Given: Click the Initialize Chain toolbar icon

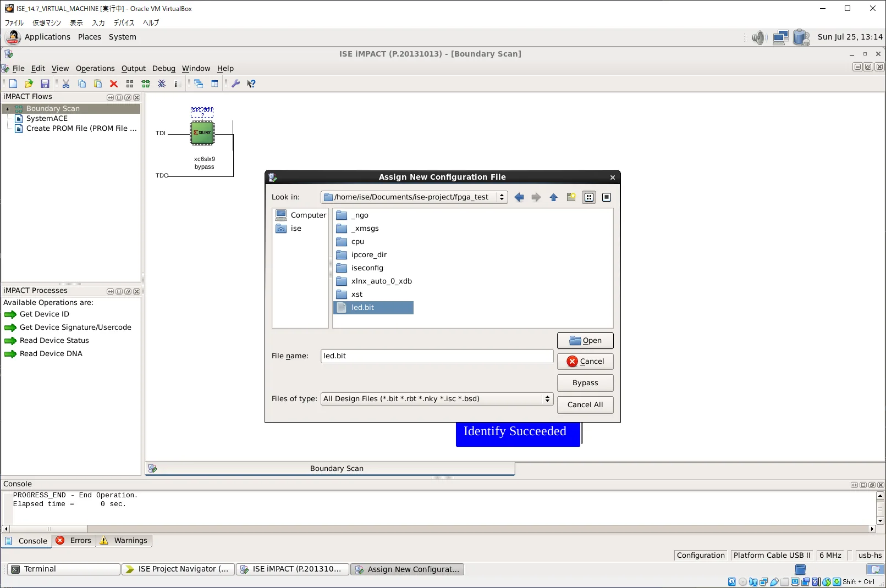Looking at the screenshot, I should point(146,84).
